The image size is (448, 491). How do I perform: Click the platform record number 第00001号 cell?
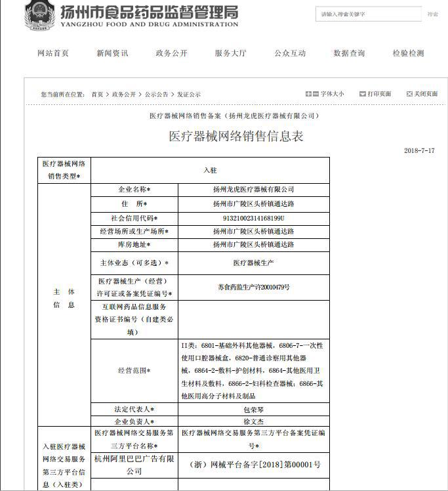[253, 465]
